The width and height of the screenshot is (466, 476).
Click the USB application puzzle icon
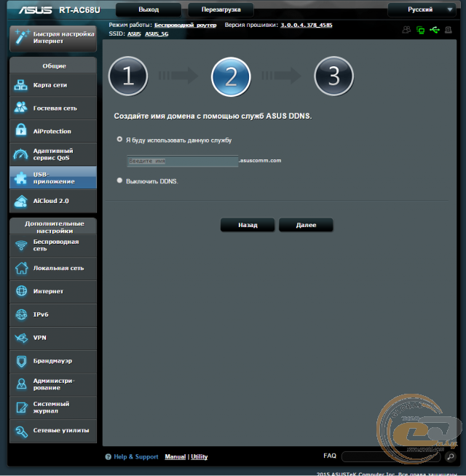pyautogui.click(x=20, y=178)
